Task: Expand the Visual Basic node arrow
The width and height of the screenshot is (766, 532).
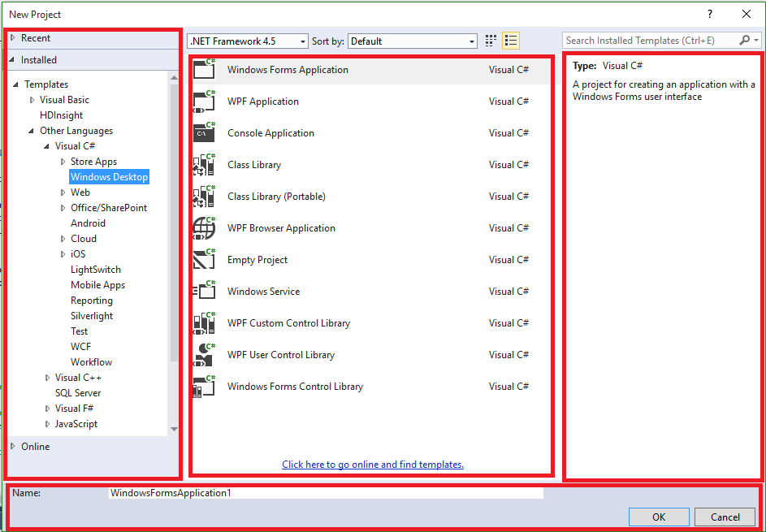Action: coord(32,100)
